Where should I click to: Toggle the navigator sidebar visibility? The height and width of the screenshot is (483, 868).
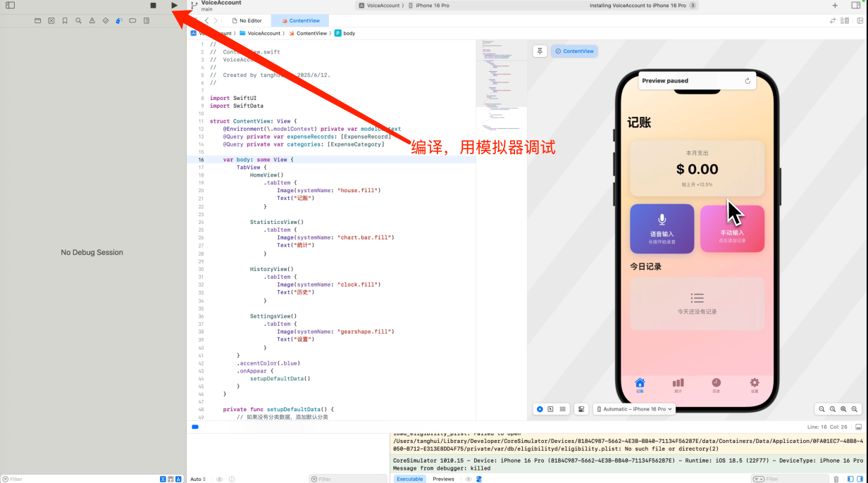click(x=10, y=6)
